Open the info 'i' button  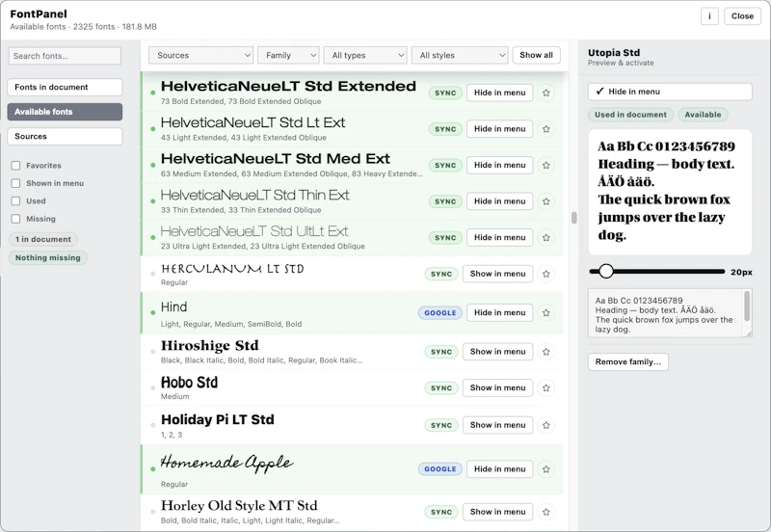click(709, 16)
